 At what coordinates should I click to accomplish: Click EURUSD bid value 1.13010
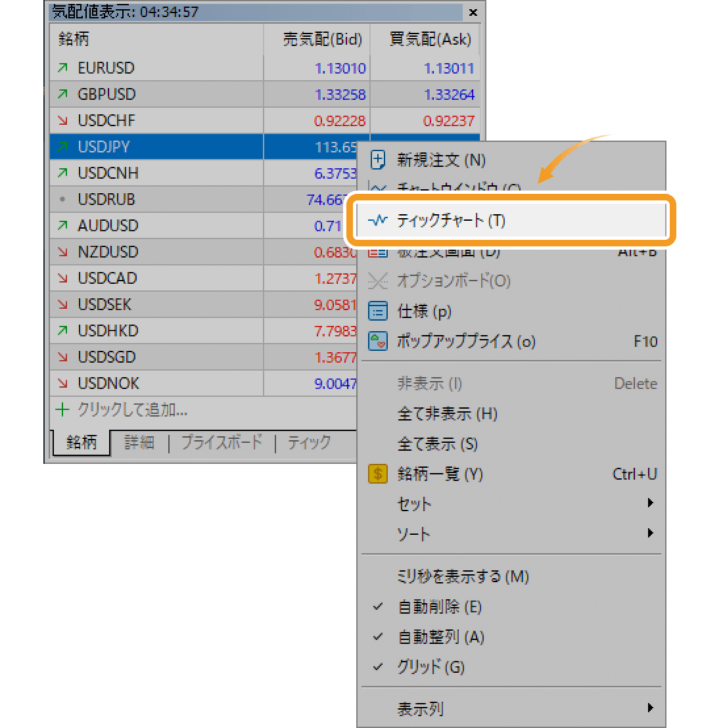[x=340, y=69]
